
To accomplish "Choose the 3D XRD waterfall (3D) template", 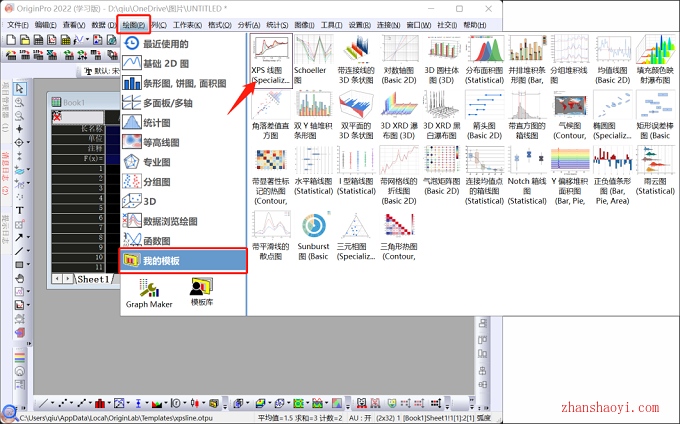I will 399,115.
